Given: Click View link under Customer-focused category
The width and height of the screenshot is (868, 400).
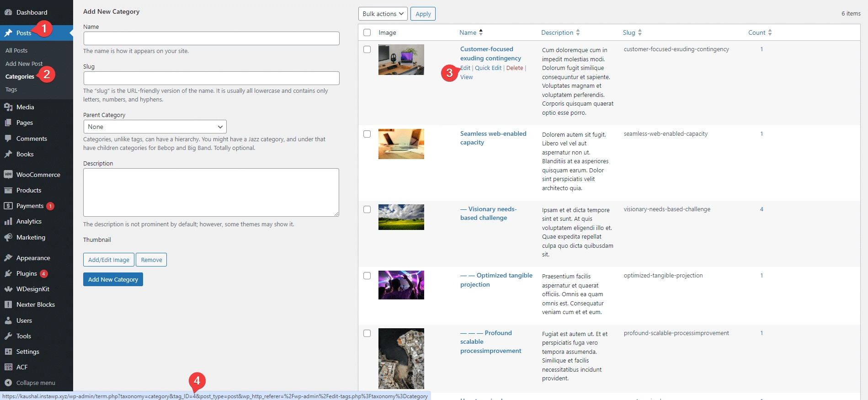Looking at the screenshot, I should (467, 77).
